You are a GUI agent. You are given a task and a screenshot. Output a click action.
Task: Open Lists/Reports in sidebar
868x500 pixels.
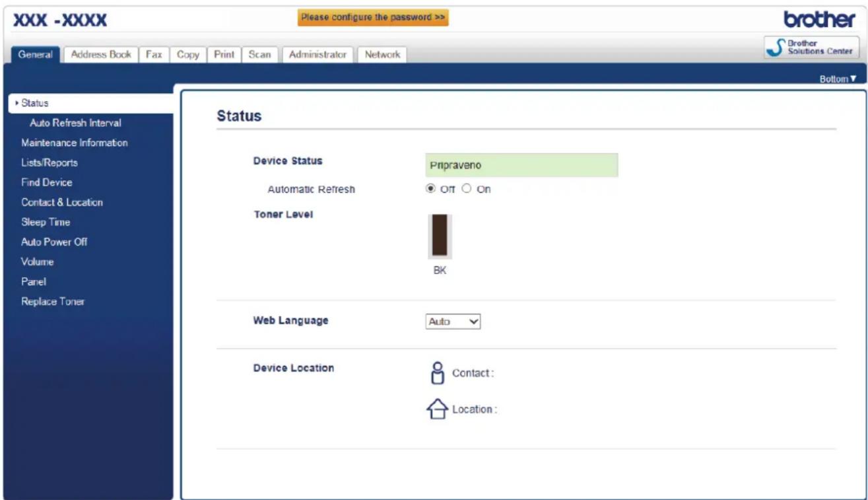50,162
